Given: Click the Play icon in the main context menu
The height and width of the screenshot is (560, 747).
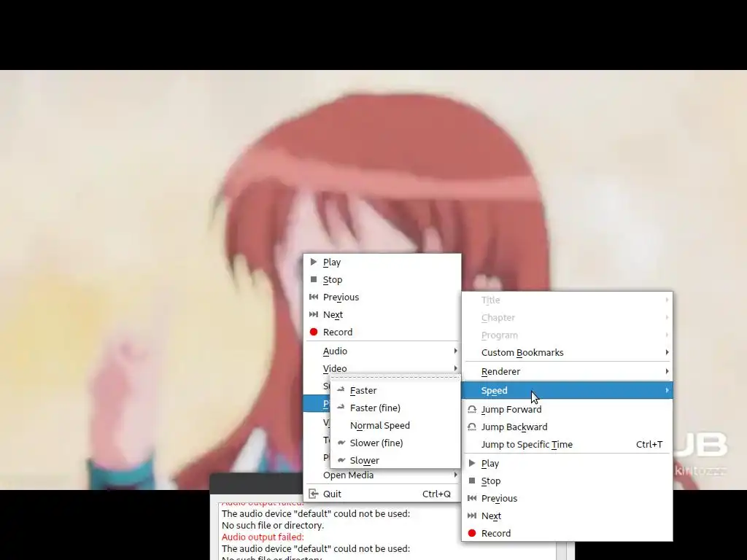Looking at the screenshot, I should (x=314, y=262).
